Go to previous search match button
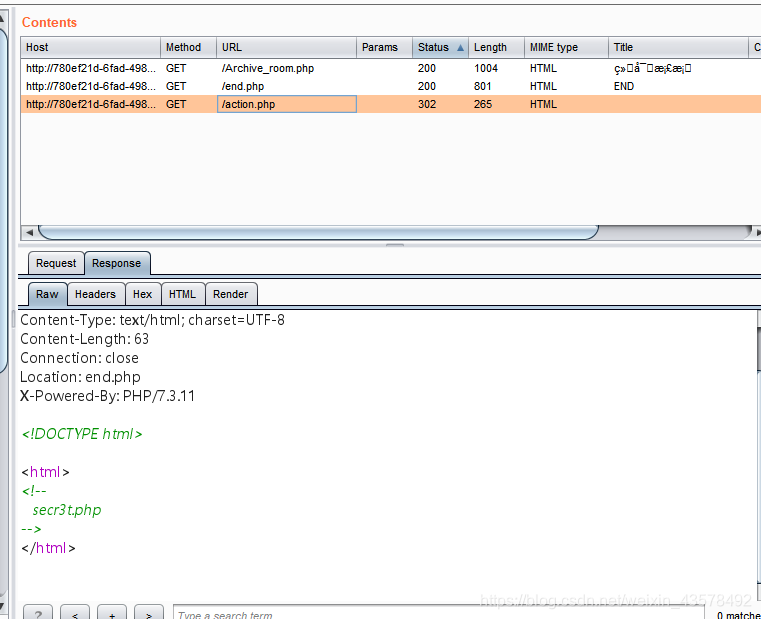 click(75, 613)
